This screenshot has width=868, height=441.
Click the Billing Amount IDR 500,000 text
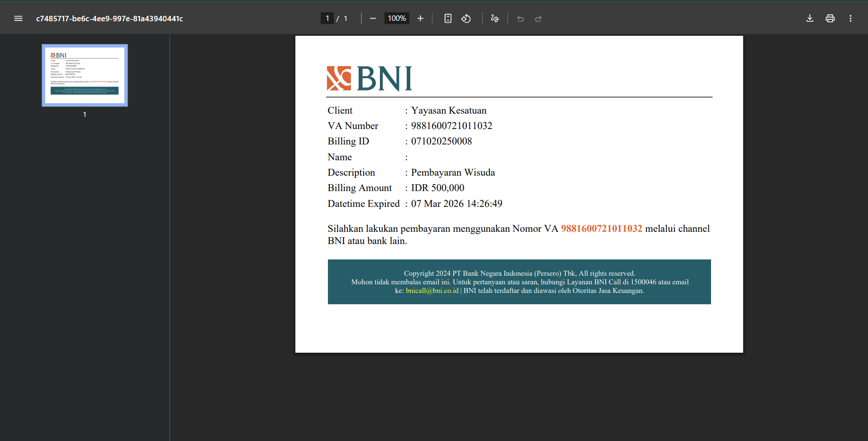pyautogui.click(x=437, y=188)
